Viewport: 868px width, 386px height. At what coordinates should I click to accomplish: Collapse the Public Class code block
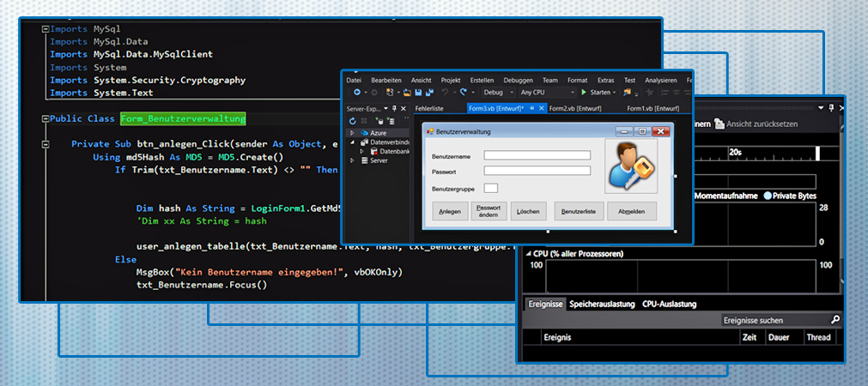coord(45,119)
